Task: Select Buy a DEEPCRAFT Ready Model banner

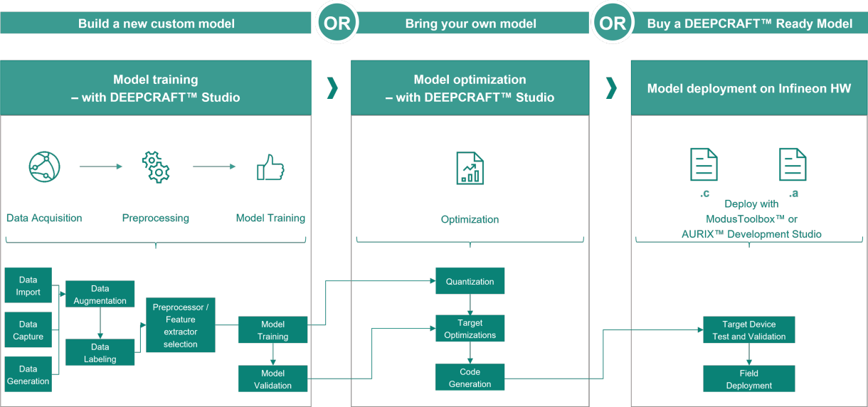Action: [x=750, y=23]
